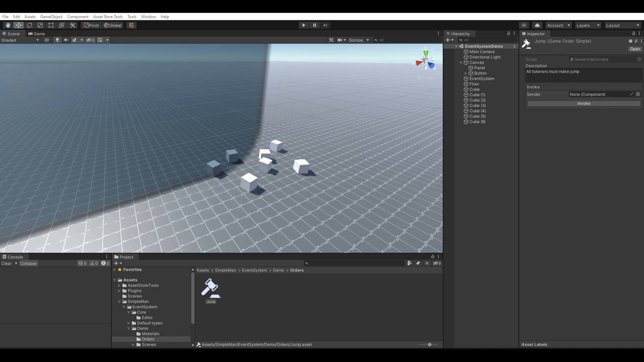Open the Cloud services icon
The width and height of the screenshot is (644, 362).
(x=537, y=25)
